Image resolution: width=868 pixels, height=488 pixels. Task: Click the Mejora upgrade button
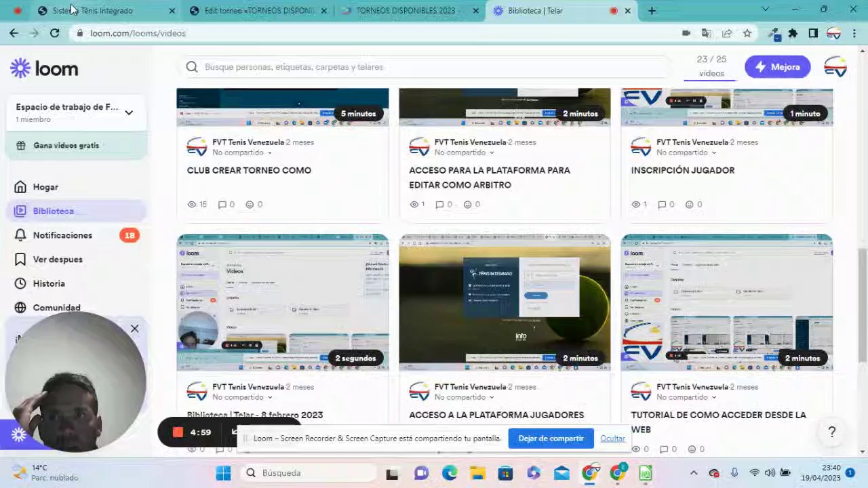click(x=777, y=66)
